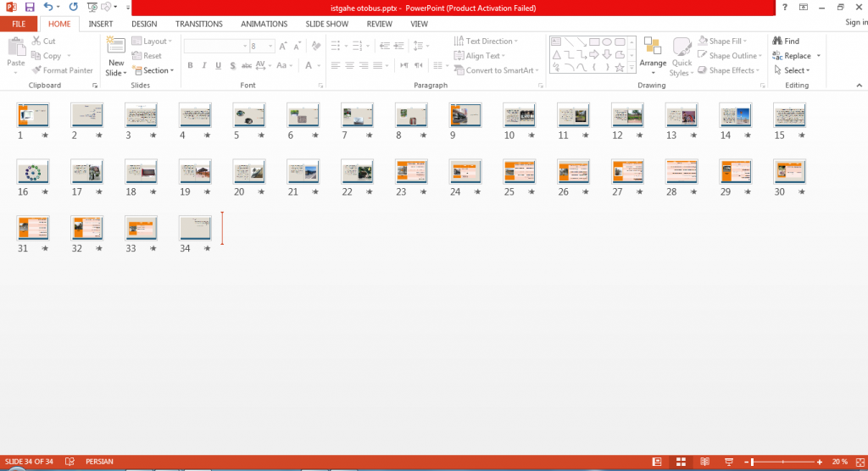Open the FILE menu tab

19,24
